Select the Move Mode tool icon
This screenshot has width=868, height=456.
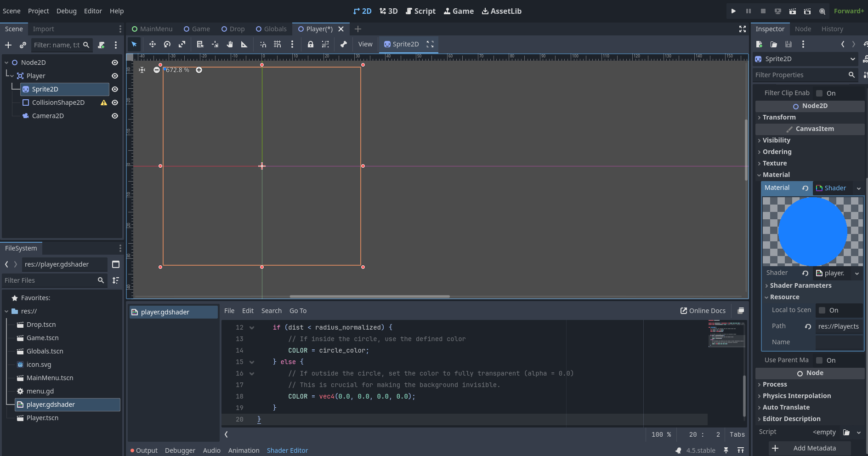click(152, 44)
